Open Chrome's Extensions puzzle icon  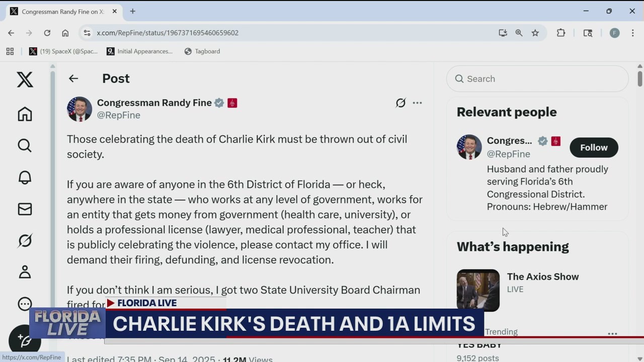click(561, 33)
